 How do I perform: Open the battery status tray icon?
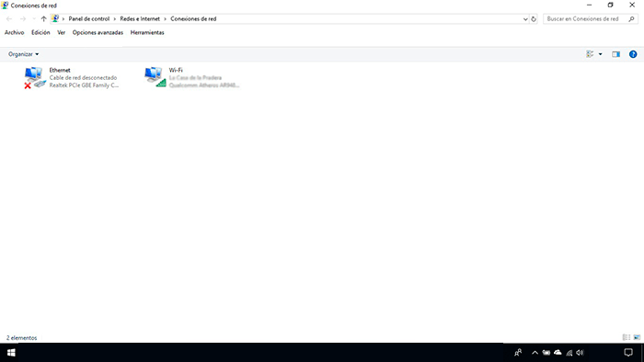546,353
